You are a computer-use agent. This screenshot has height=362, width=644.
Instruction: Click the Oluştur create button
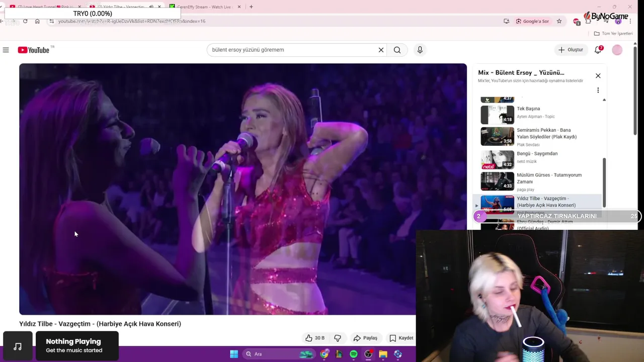571,50
